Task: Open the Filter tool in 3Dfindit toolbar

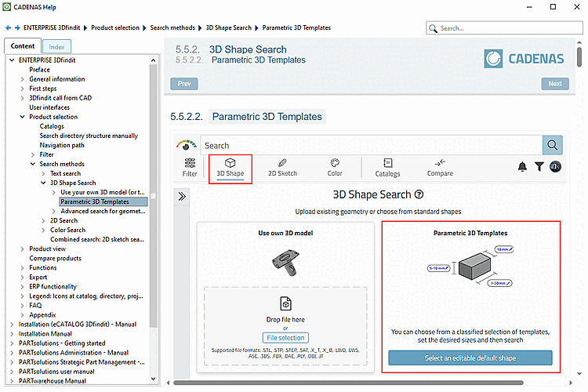Action: click(190, 167)
